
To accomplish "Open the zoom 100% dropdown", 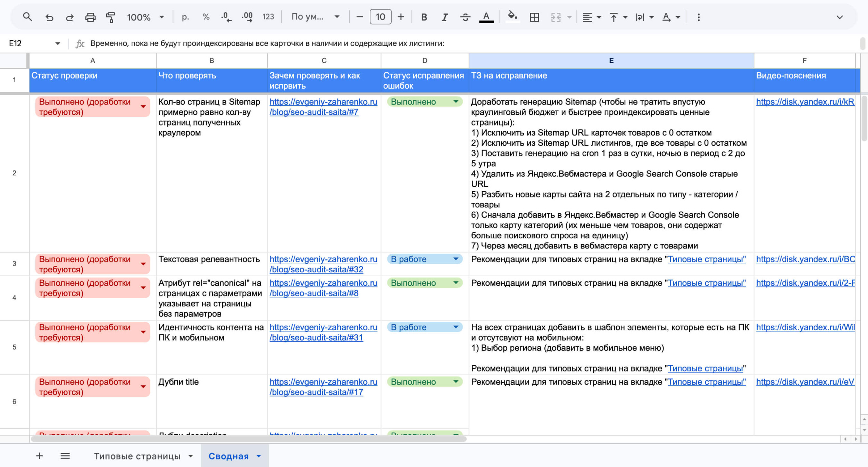I will [145, 17].
